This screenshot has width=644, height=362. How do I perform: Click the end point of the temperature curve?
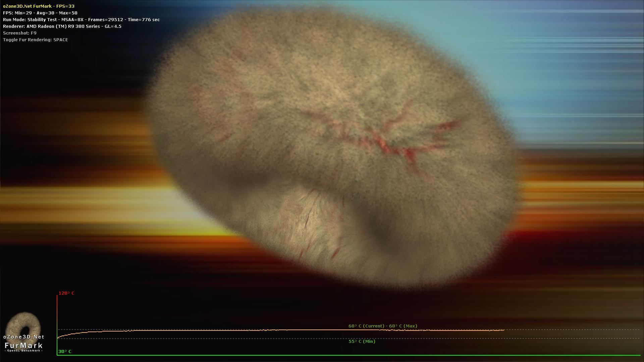504,330
